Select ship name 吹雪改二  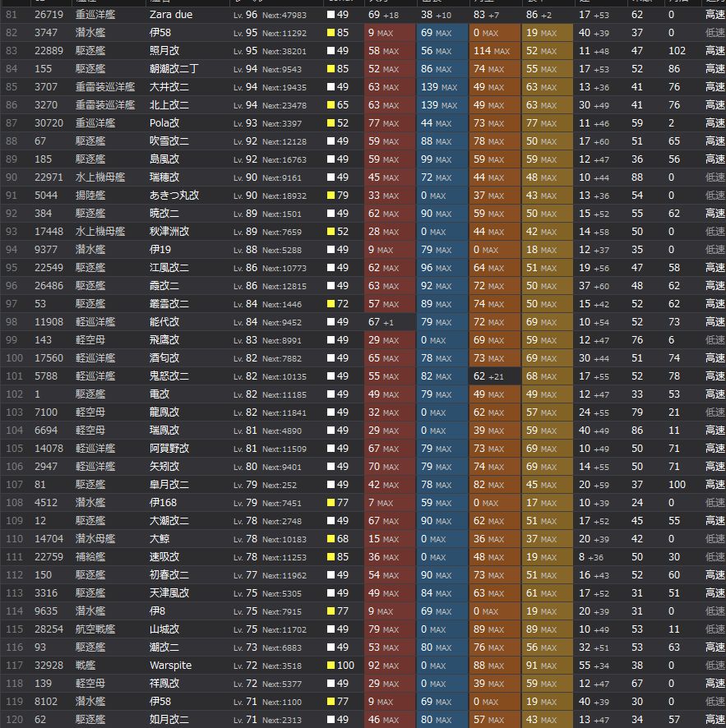(x=169, y=141)
